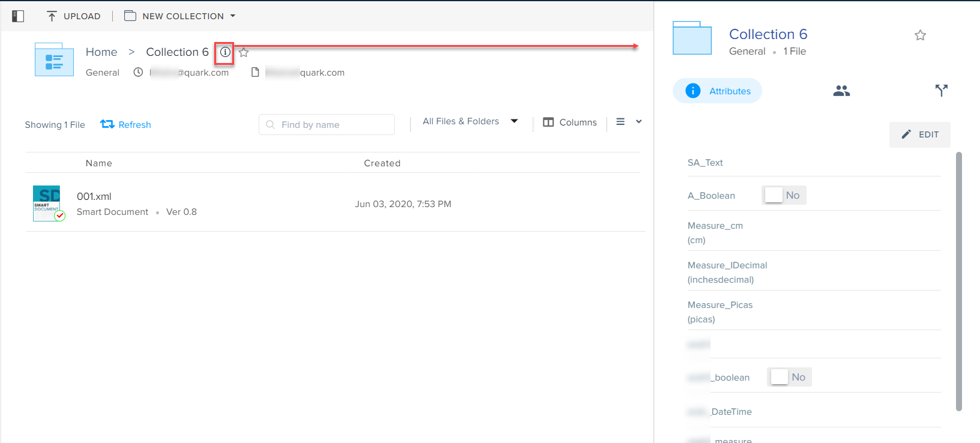Screen dimensions: 980x443
Task: Click Collection 6 breadcrumb
Action: 177,52
